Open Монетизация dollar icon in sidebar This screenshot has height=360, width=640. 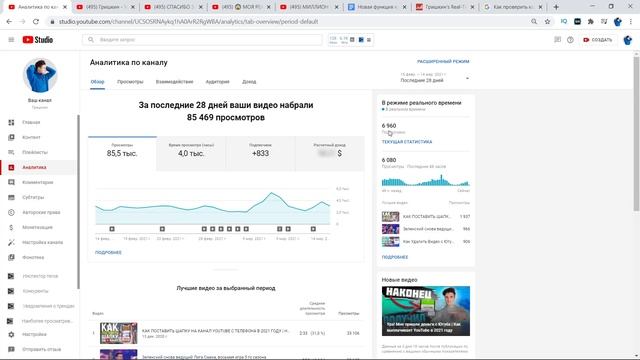coord(11,227)
